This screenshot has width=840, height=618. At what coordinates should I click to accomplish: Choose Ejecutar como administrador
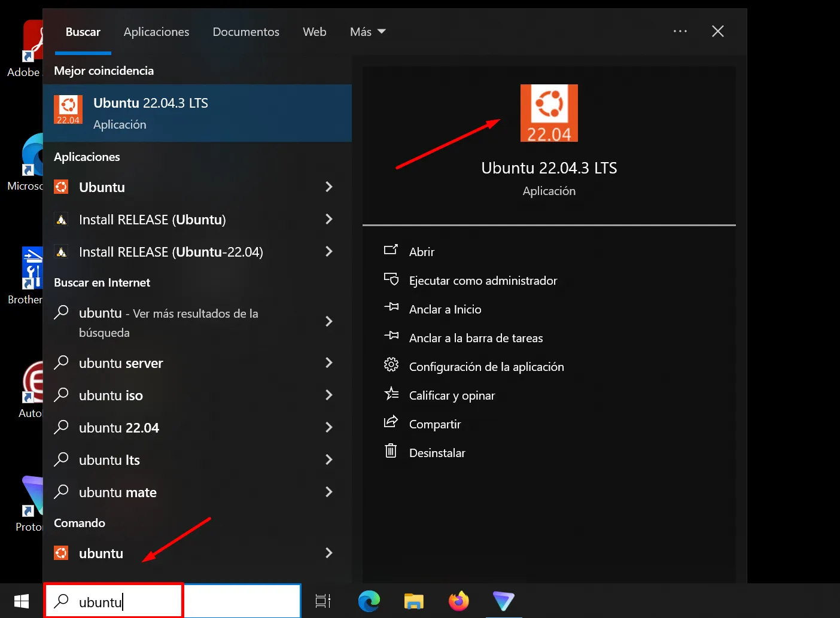482,281
